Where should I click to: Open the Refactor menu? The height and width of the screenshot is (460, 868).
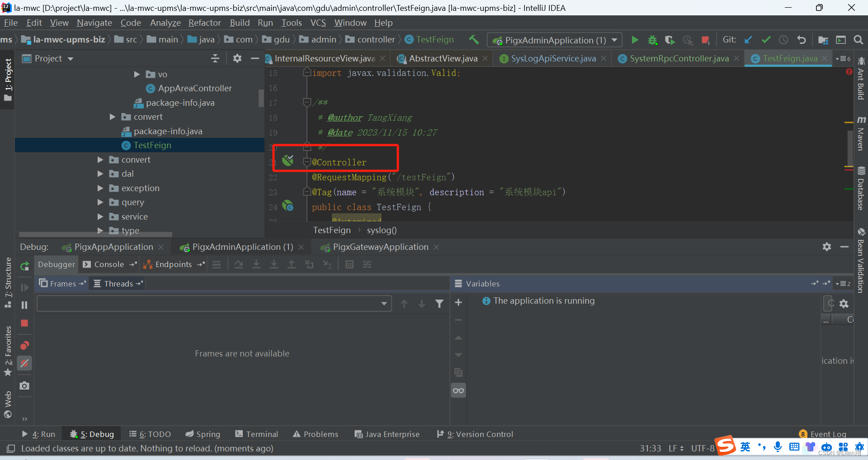tap(205, 23)
